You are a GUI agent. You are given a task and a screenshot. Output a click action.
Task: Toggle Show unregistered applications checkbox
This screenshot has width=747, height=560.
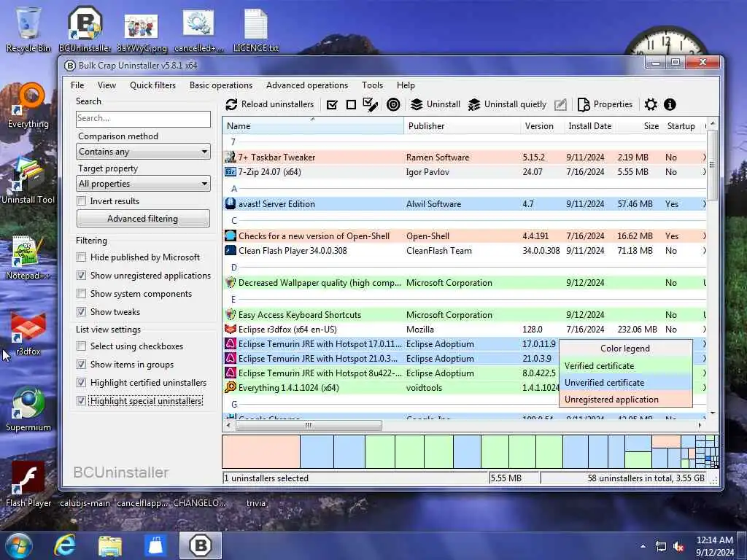click(x=82, y=275)
